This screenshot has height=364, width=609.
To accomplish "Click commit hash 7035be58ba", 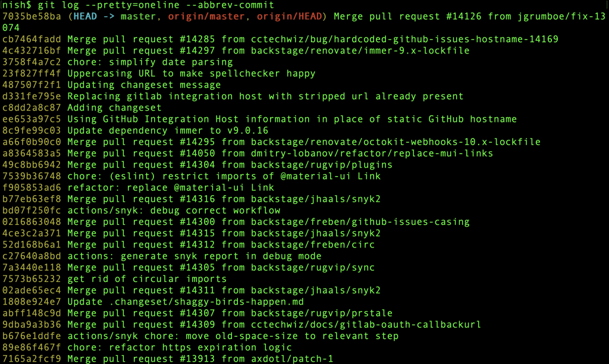I will point(32,16).
